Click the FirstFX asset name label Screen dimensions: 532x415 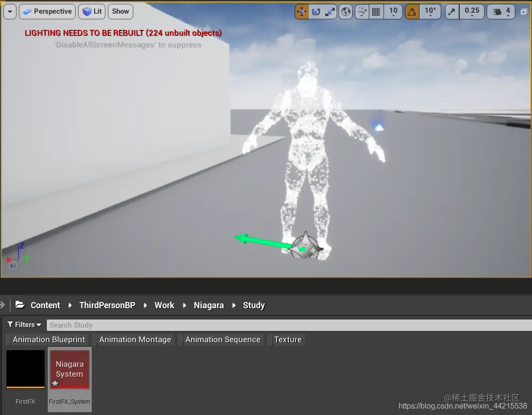26,401
